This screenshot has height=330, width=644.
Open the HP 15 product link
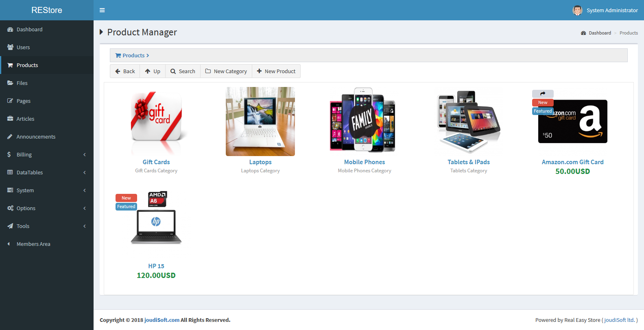tap(156, 266)
